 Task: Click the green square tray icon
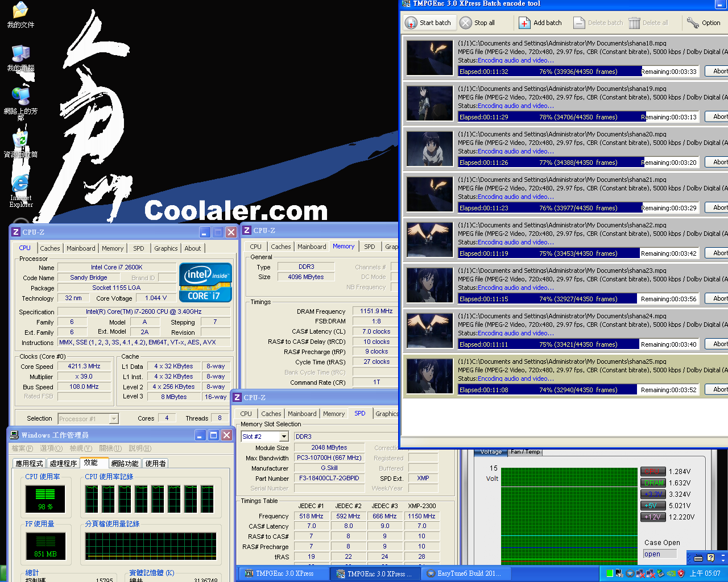click(x=610, y=573)
